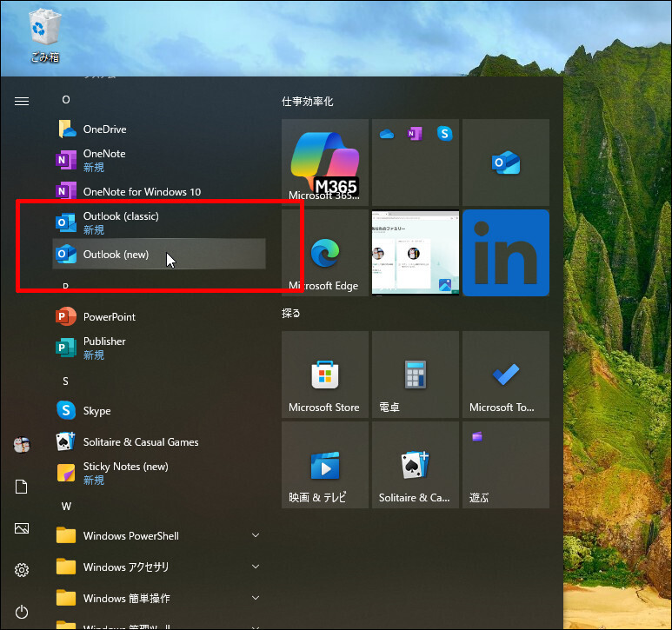Click the letter O section header
This screenshot has height=630, width=672.
coord(65,100)
